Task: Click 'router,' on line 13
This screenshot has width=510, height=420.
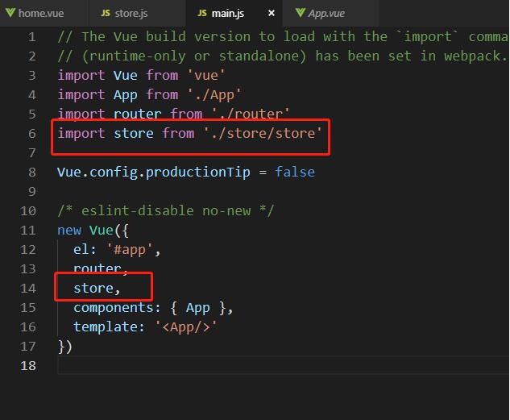Action: click(101, 269)
